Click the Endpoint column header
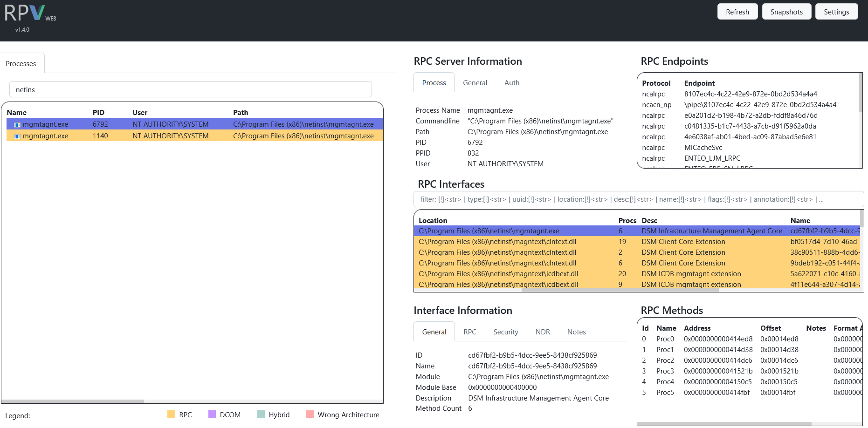 click(699, 83)
